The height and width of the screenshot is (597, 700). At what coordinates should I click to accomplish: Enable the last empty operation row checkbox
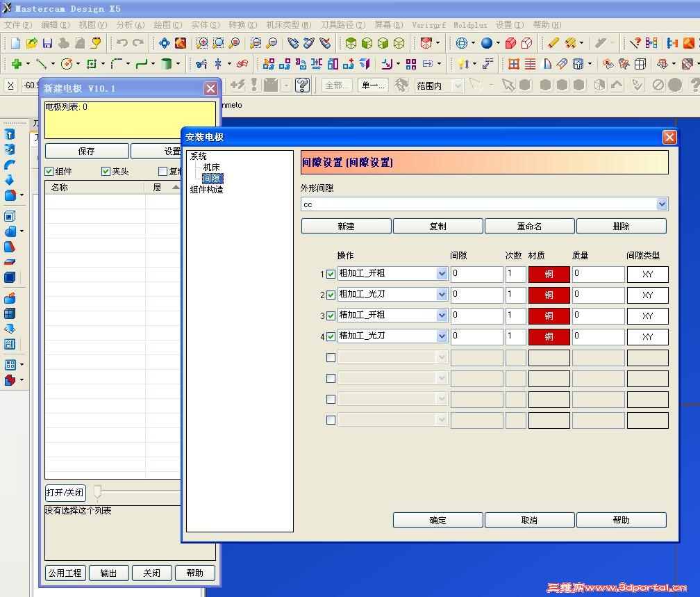(331, 420)
